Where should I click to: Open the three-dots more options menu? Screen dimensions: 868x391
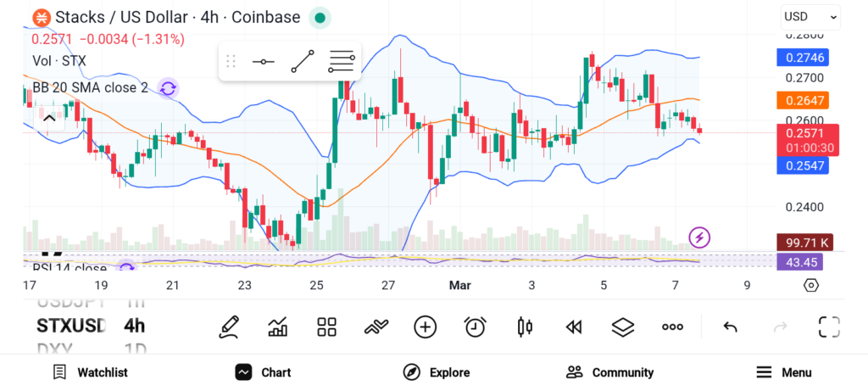(673, 327)
